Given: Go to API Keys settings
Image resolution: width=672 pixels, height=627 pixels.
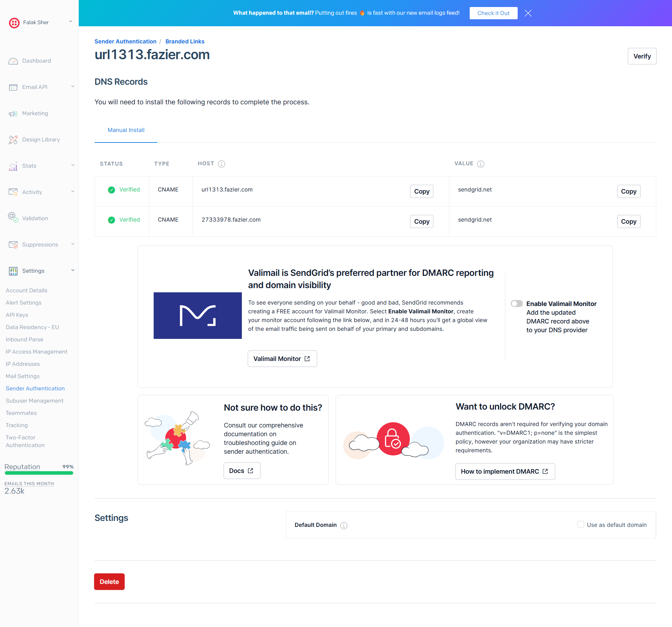Looking at the screenshot, I should pos(17,315).
